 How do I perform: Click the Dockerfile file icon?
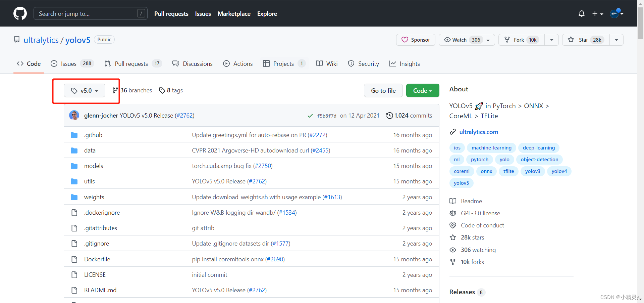click(74, 259)
